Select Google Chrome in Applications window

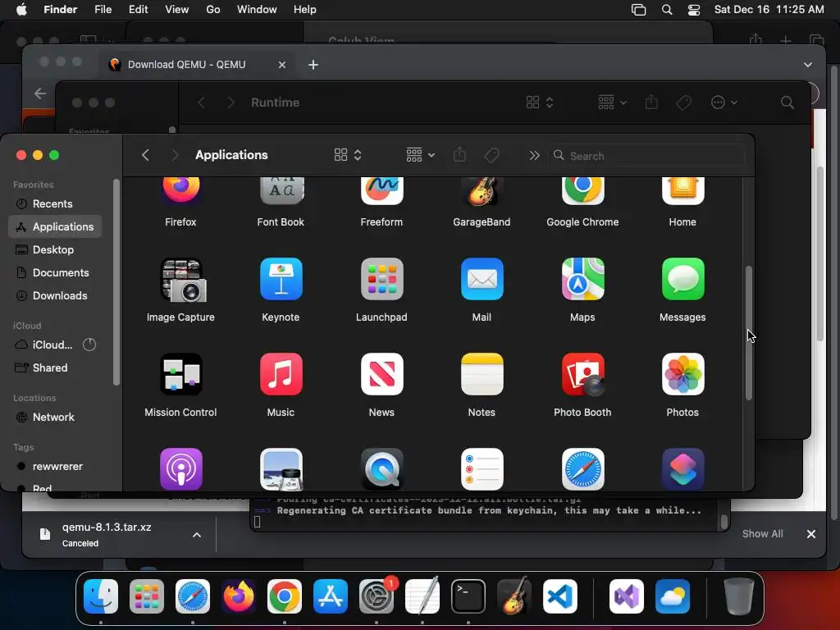pyautogui.click(x=582, y=191)
